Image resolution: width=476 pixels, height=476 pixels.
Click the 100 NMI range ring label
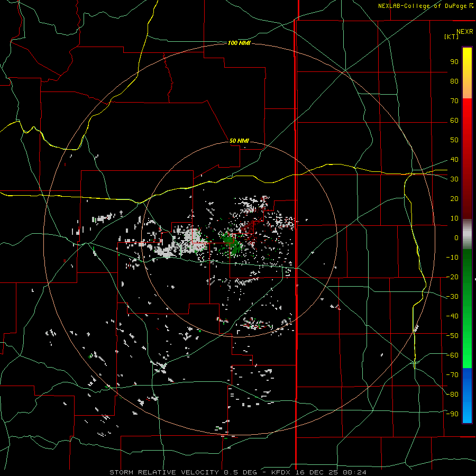click(239, 43)
